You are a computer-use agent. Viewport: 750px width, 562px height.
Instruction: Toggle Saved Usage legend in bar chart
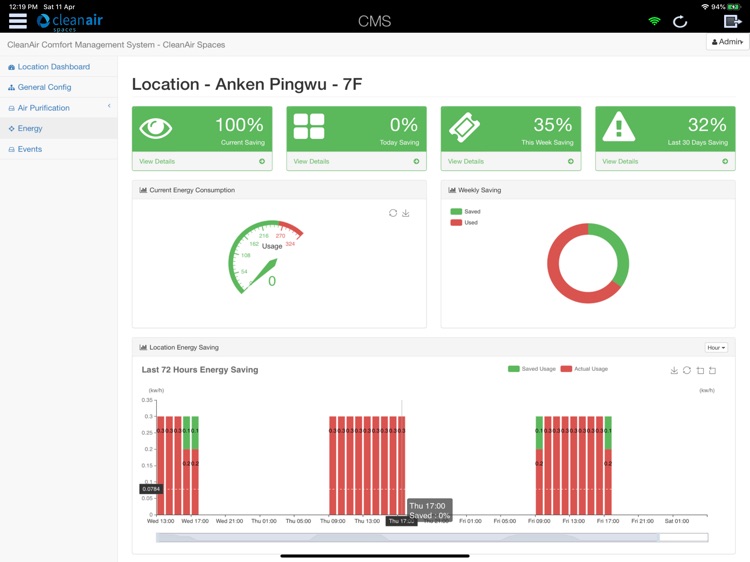click(x=532, y=369)
